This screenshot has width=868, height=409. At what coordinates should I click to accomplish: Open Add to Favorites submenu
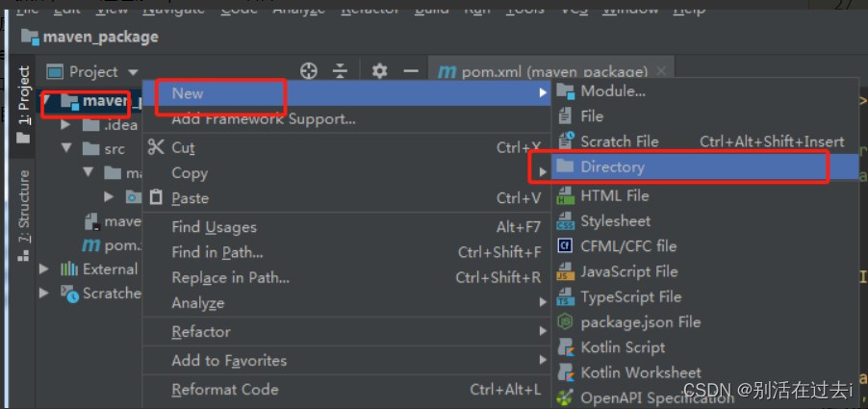pyautogui.click(x=346, y=360)
